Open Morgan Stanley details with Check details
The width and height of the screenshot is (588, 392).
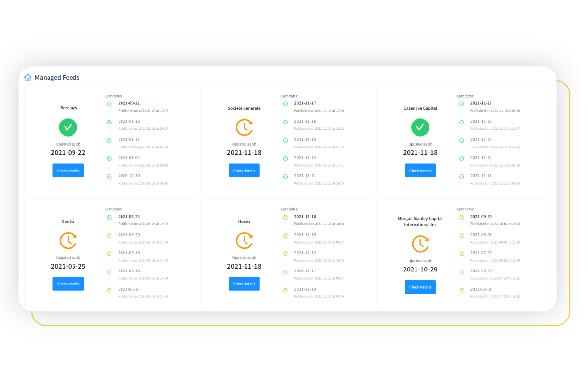point(420,287)
